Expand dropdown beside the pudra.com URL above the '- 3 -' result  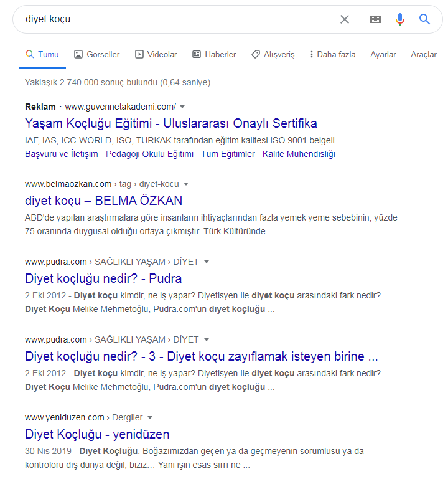(x=207, y=339)
